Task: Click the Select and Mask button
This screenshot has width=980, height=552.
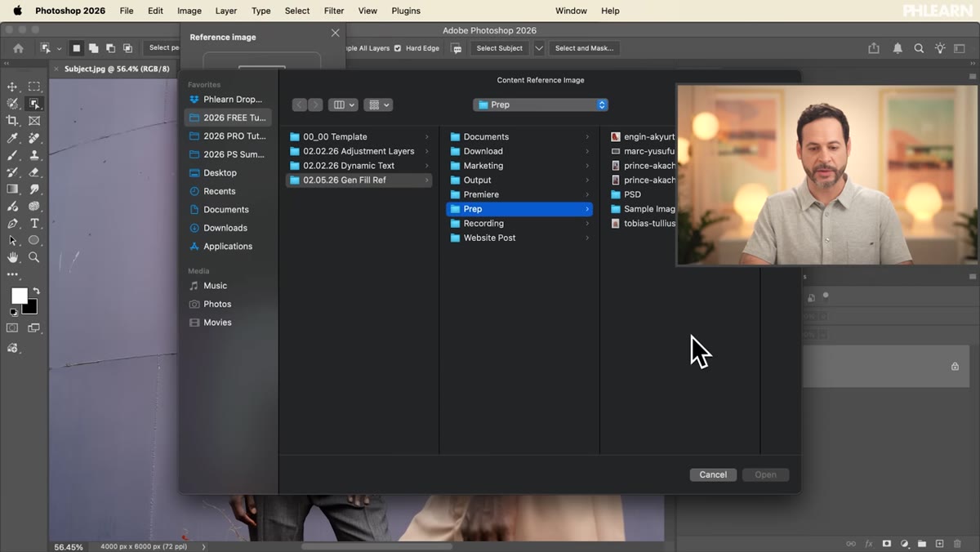Action: [584, 48]
